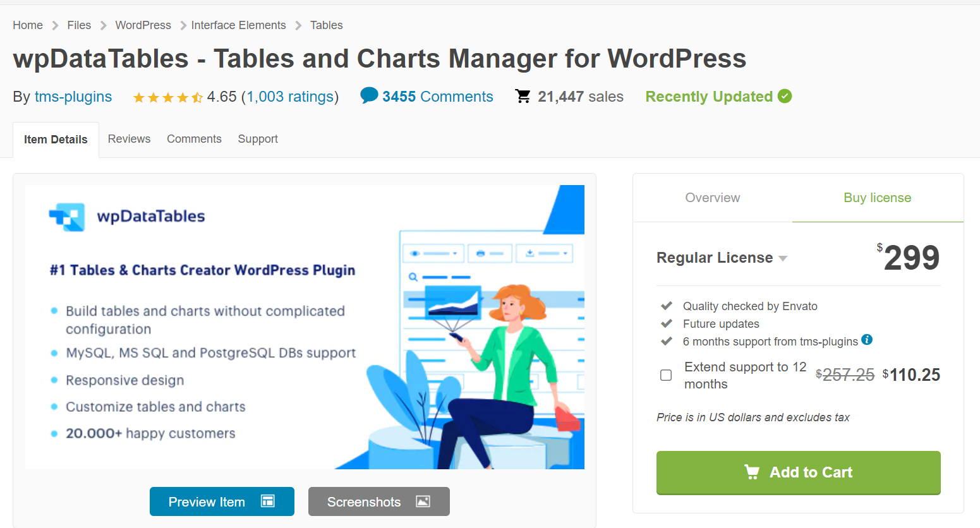Click the Add to Cart button
Image resolution: width=980 pixels, height=528 pixels.
coord(799,472)
